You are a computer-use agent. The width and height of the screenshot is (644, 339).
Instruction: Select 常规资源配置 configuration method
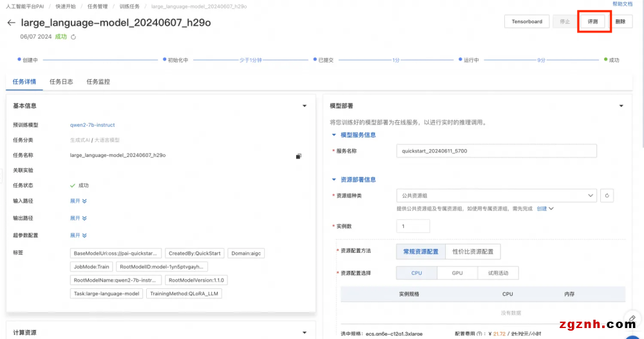point(420,252)
